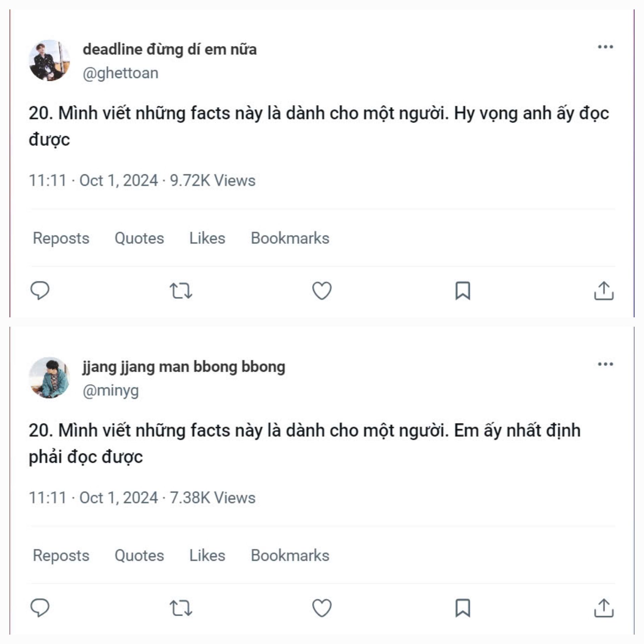Screen dimensions: 644x644
Task: Repost the @minyg tweet
Action: point(181,608)
